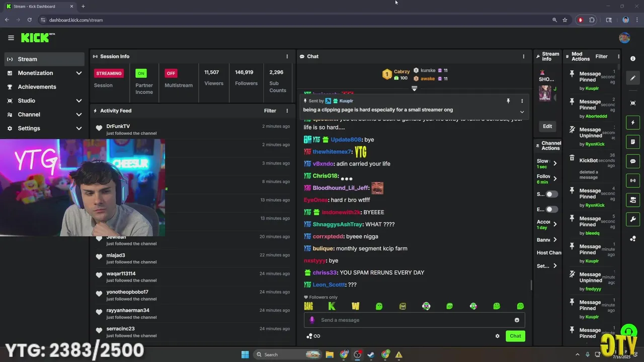
Task: Open Followers mode 6 min arrow
Action: [x=555, y=178]
